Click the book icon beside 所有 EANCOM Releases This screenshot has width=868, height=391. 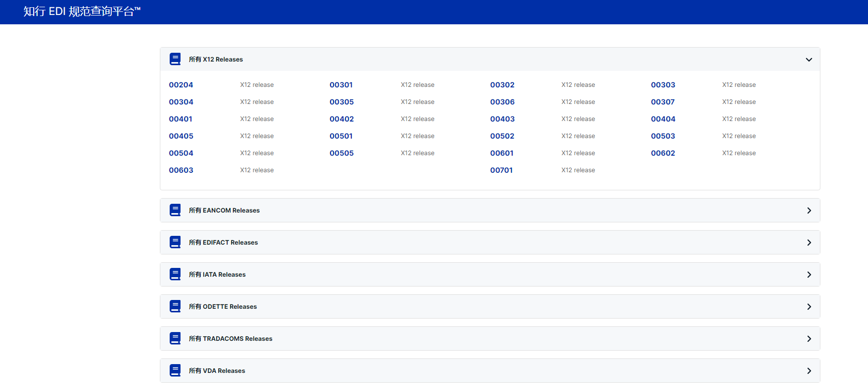tap(175, 210)
